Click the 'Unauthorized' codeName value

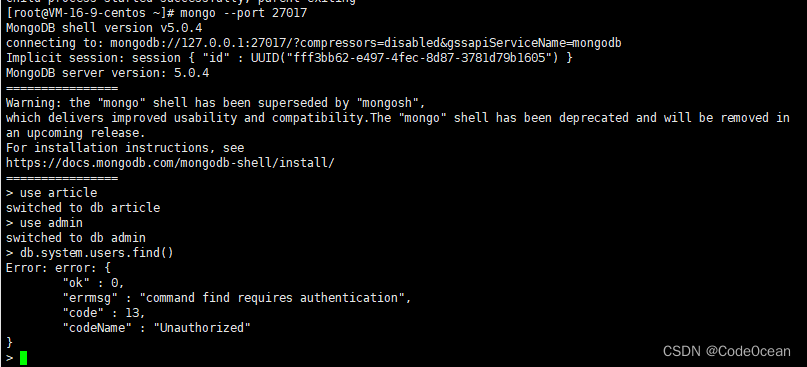tap(202, 328)
